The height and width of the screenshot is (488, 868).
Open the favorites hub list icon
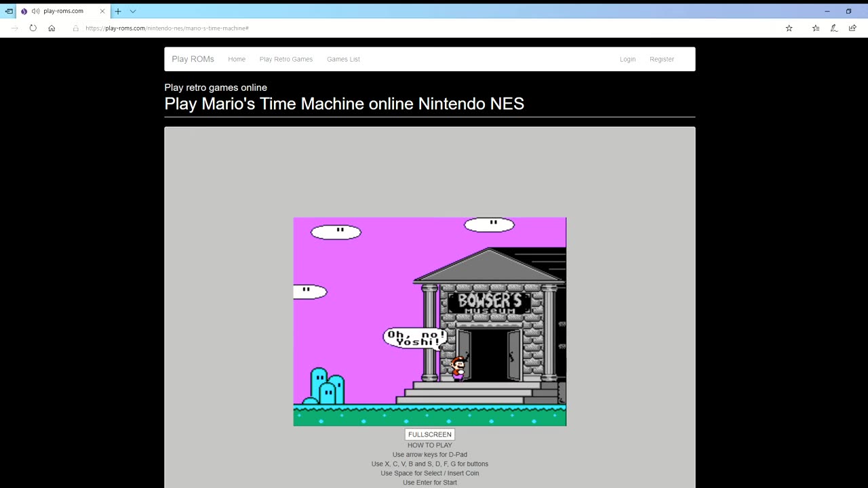pos(816,28)
